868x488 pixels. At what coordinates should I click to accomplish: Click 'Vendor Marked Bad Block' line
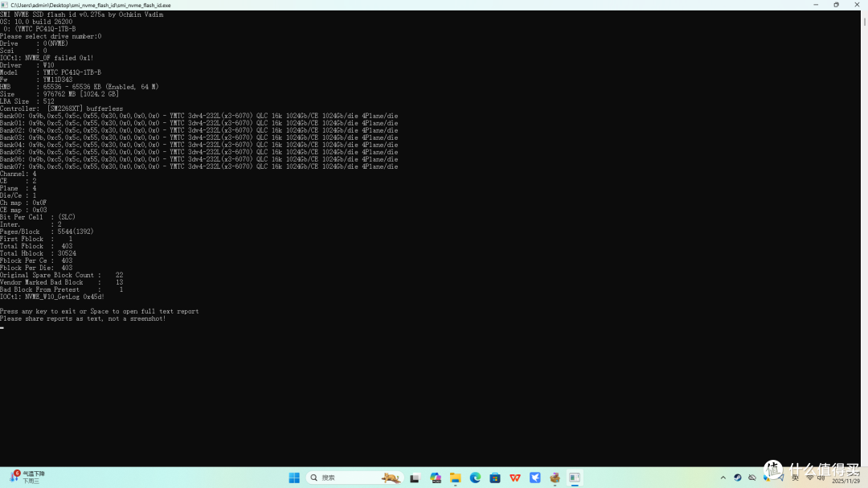(x=61, y=282)
